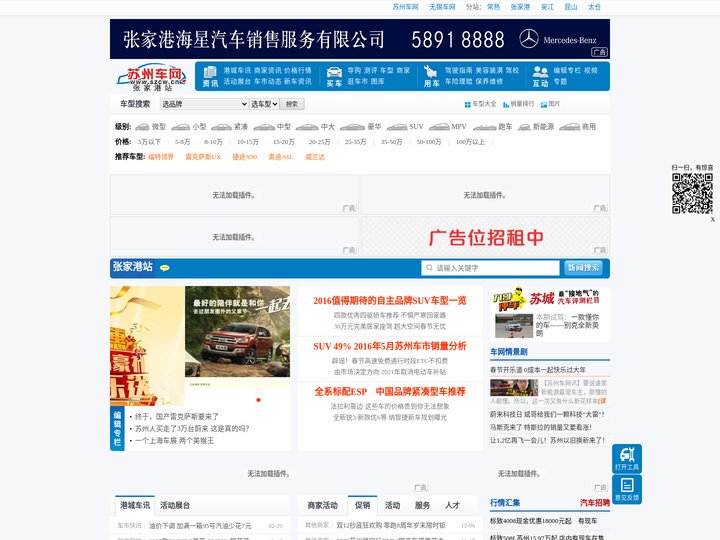Open recommended model 雷克萨斯UX
This screenshot has width=720, height=540.
pos(203,157)
